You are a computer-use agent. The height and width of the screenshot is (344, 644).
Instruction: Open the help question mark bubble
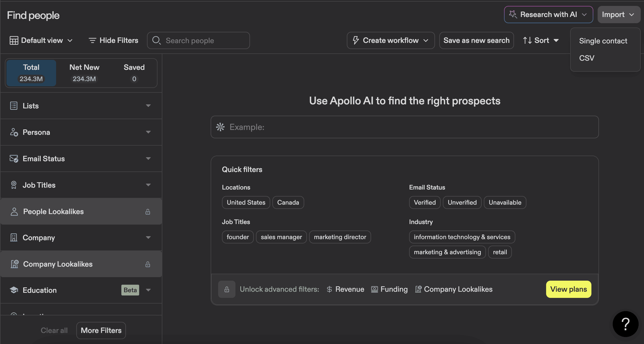point(625,324)
